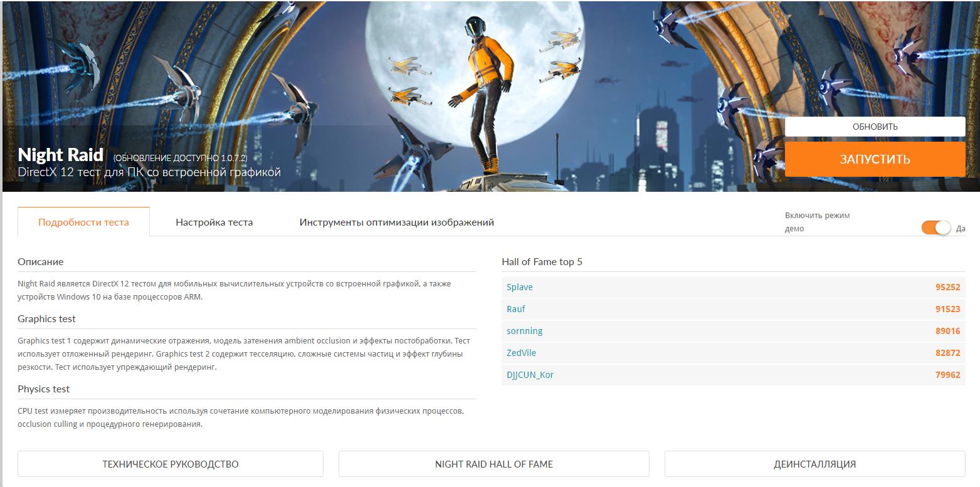Click the DirectX 12 тест subtitle text
The width and height of the screenshot is (980, 487).
click(149, 172)
